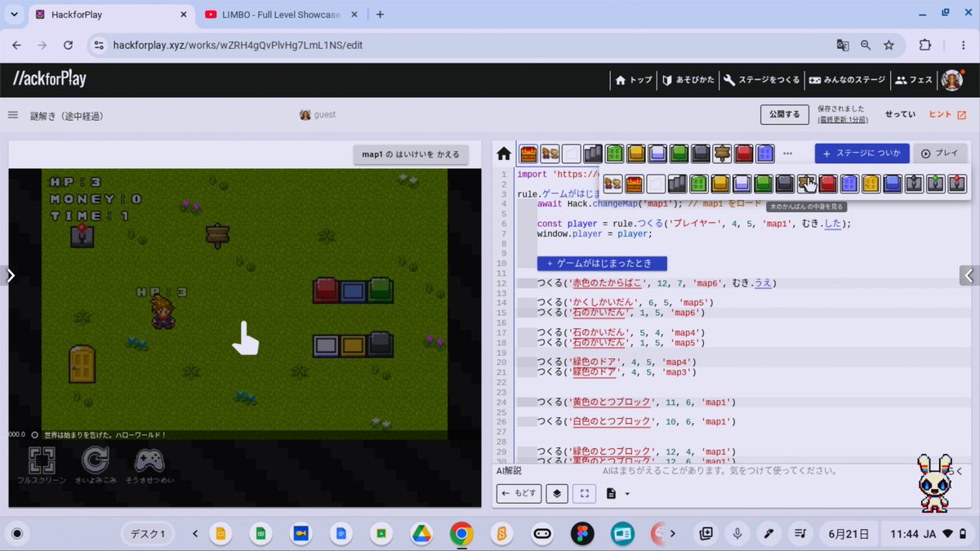Click the layers icon next to もどす
The height and width of the screenshot is (551, 980).
point(557,493)
